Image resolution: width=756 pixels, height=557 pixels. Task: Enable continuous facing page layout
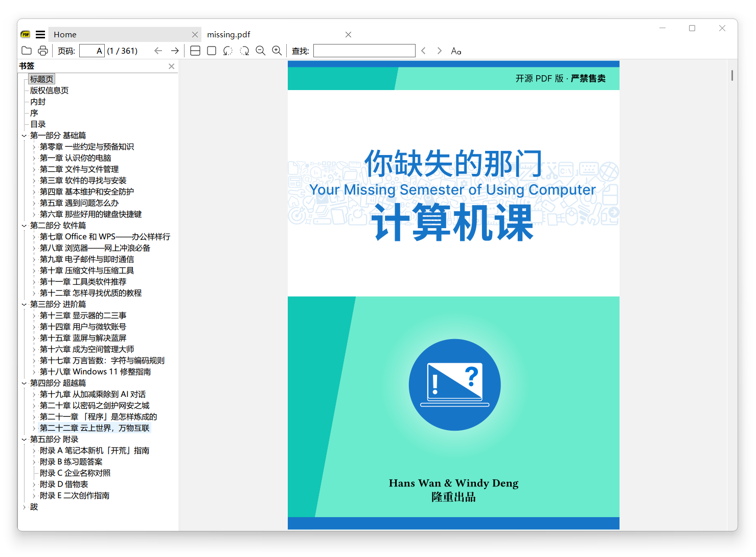195,50
